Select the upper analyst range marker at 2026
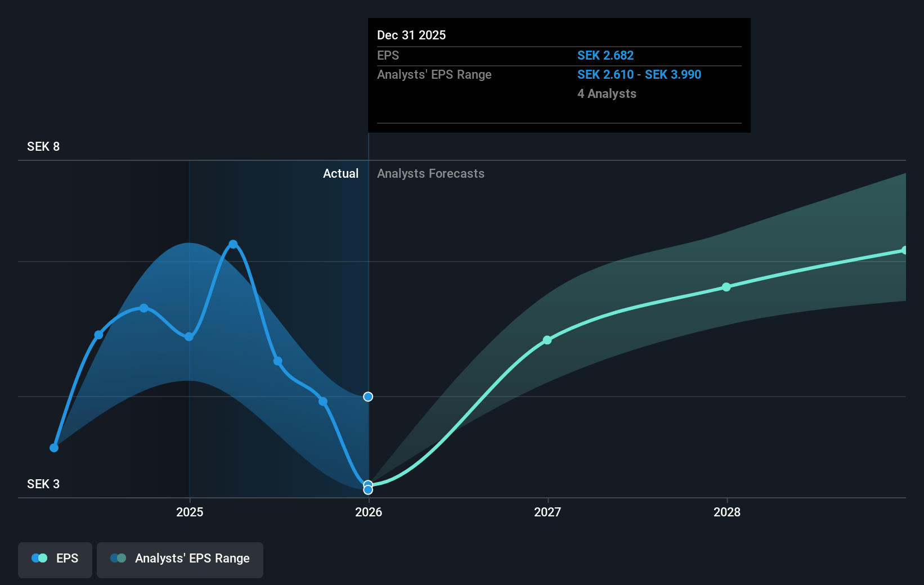The width and height of the screenshot is (924, 585). click(x=368, y=397)
